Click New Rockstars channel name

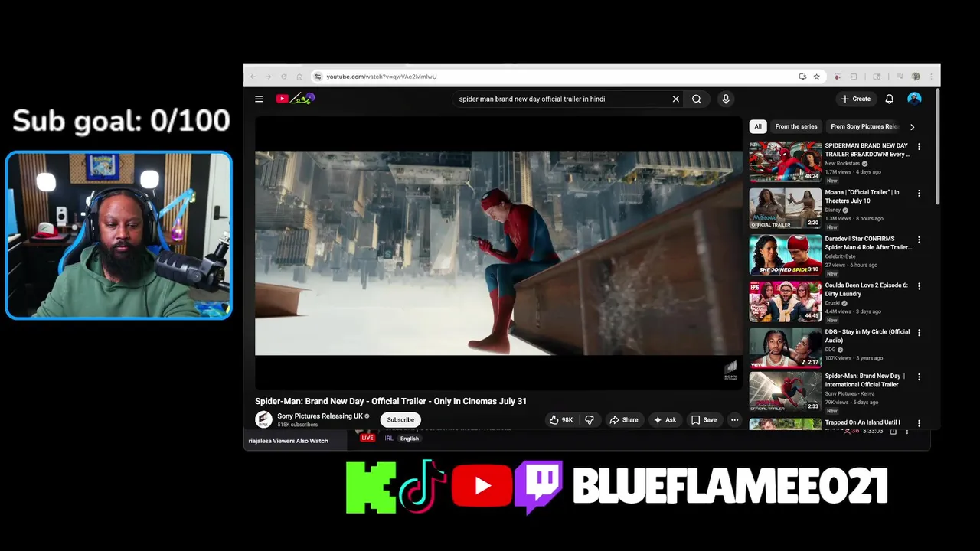point(842,164)
